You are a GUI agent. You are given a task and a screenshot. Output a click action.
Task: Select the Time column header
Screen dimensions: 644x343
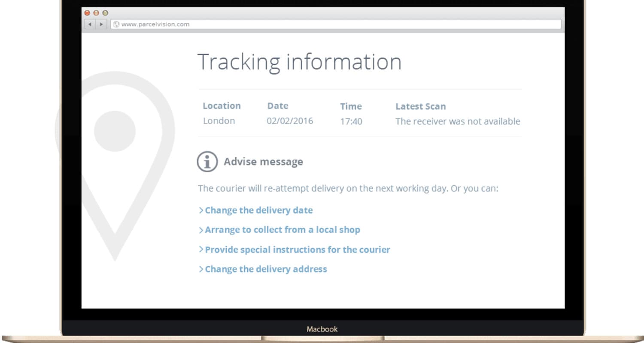351,106
